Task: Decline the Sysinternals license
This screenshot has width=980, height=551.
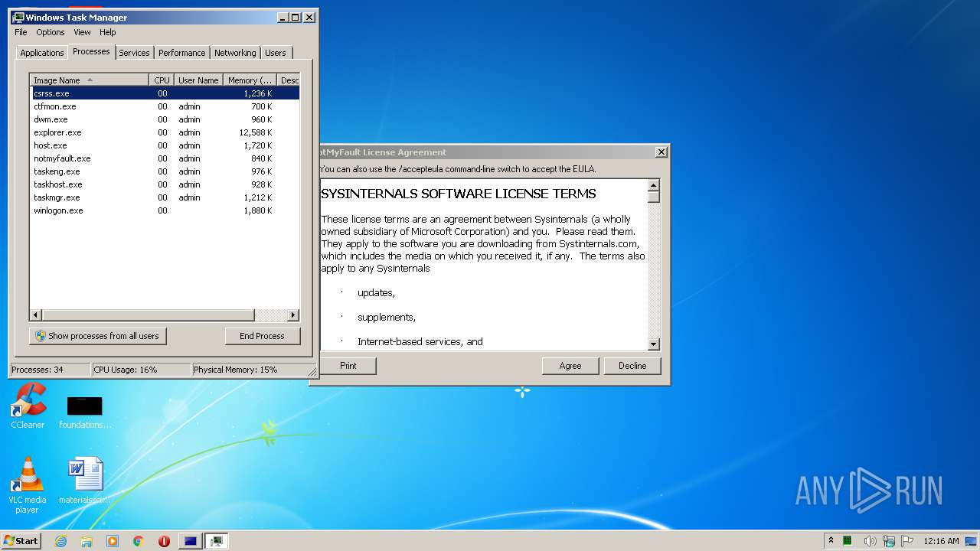Action: [632, 366]
